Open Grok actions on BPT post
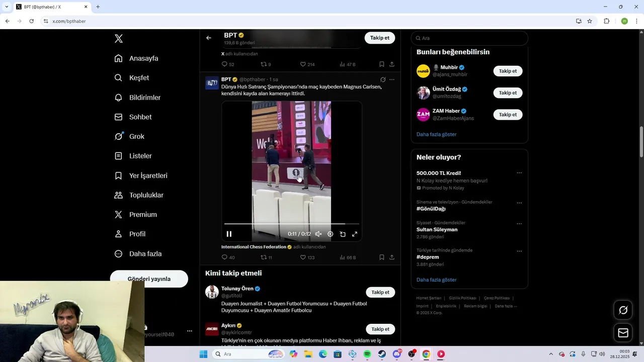Screen dimensions: 644x362 (x=383, y=79)
